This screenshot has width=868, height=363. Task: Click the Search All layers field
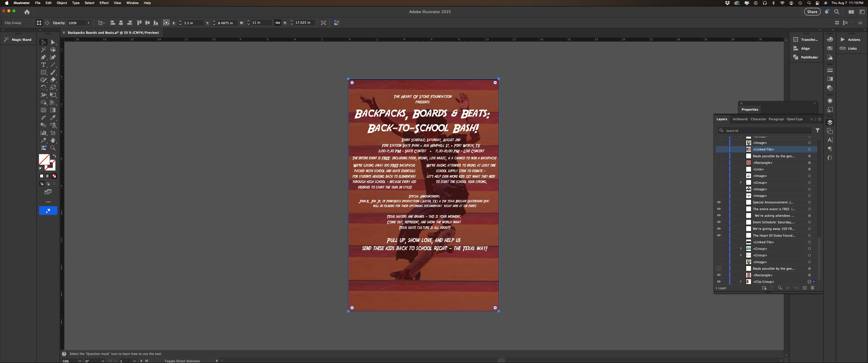[765, 131]
